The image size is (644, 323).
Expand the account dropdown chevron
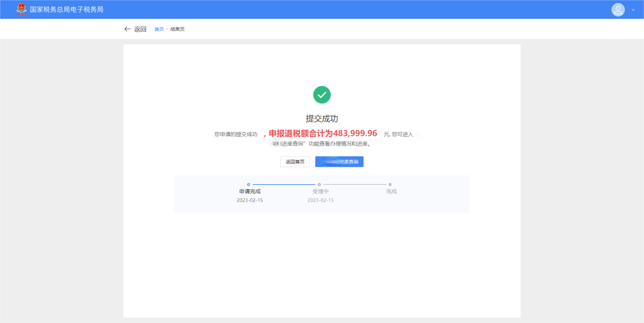[633, 10]
